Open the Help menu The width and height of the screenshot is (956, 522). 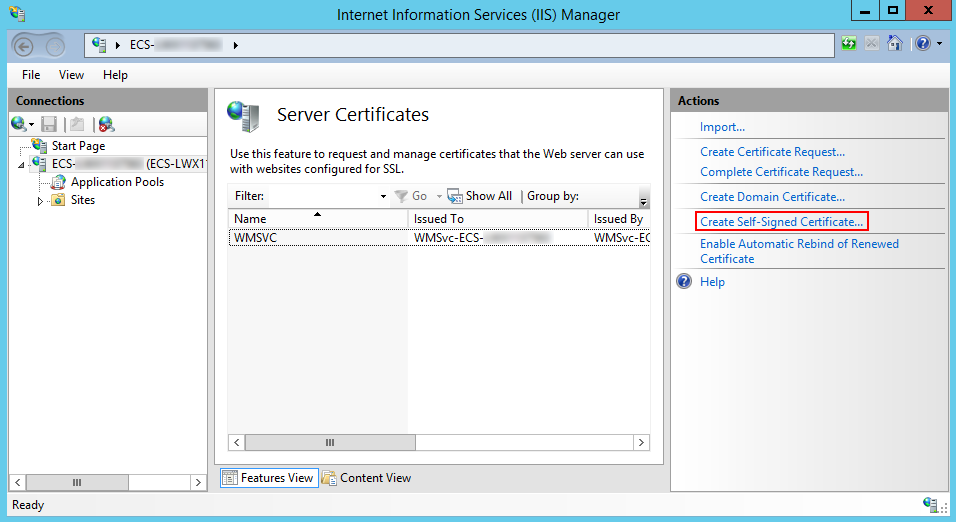point(115,75)
